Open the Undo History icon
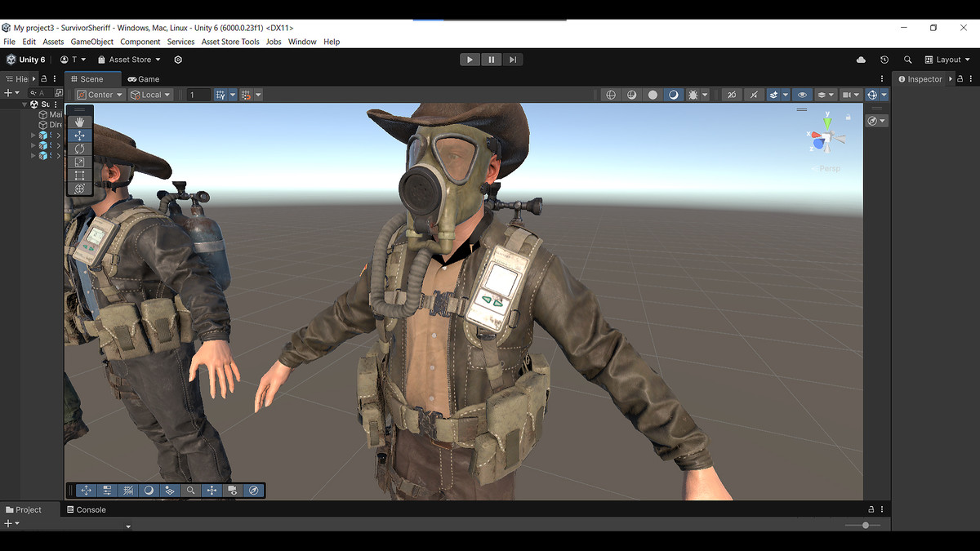The height and width of the screenshot is (551, 980). click(x=884, y=60)
